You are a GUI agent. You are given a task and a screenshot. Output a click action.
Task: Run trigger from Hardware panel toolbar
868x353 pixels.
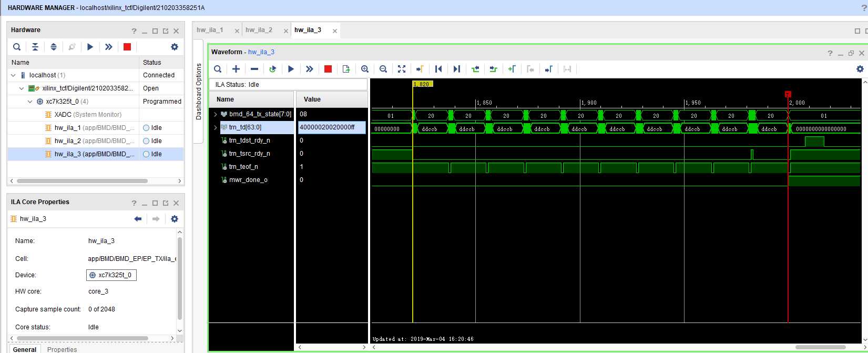(x=90, y=47)
